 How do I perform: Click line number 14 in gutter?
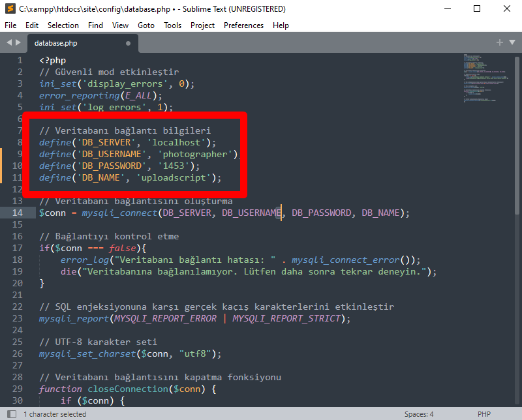[x=18, y=213]
